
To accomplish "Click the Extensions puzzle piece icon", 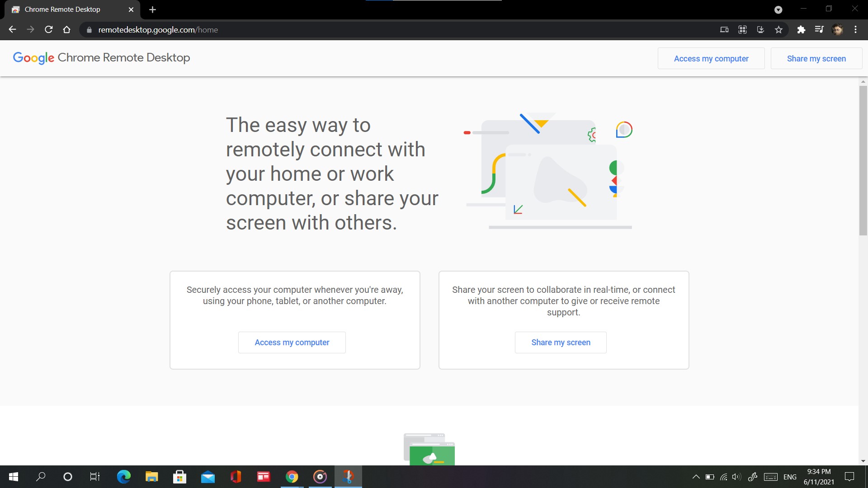I will click(x=801, y=30).
